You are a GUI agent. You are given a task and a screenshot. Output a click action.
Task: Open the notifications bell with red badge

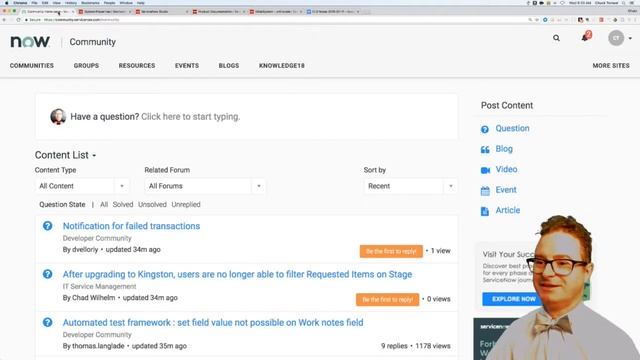click(586, 37)
